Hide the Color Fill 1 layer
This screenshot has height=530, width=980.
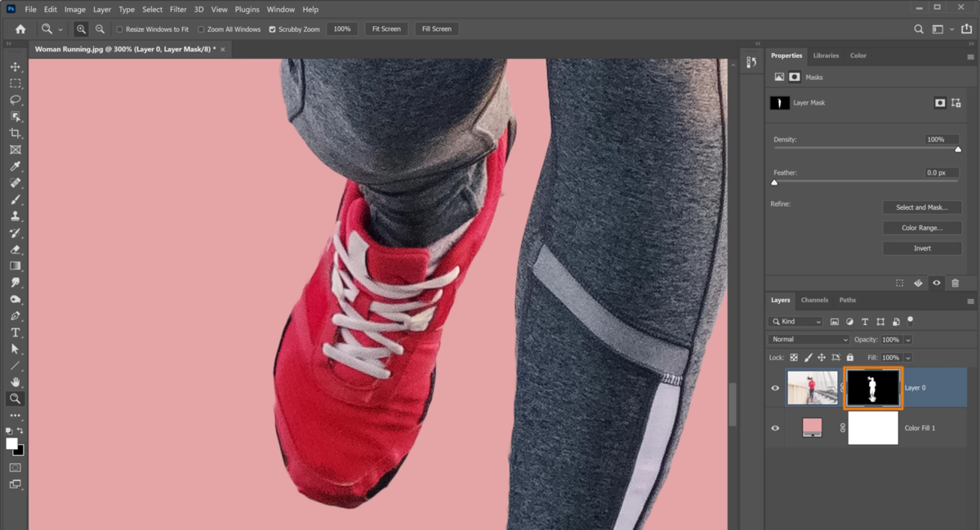click(774, 427)
